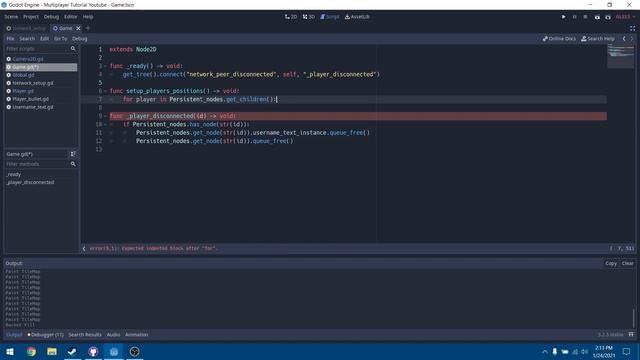Jump to _player_disconnected method

click(30, 182)
